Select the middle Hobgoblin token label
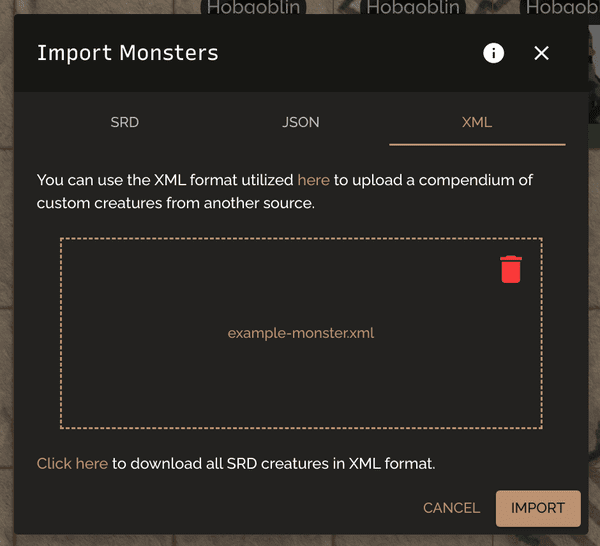Screen dimensions: 600x546 (413, 7)
